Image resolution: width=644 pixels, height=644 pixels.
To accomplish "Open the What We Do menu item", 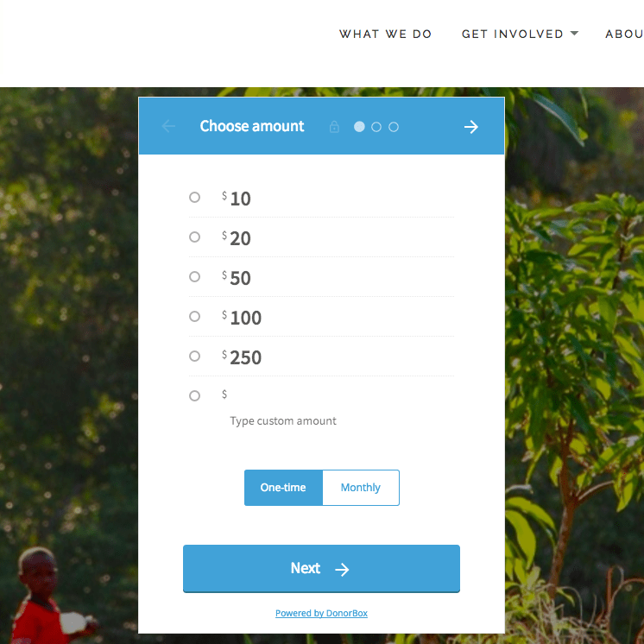I will (385, 34).
